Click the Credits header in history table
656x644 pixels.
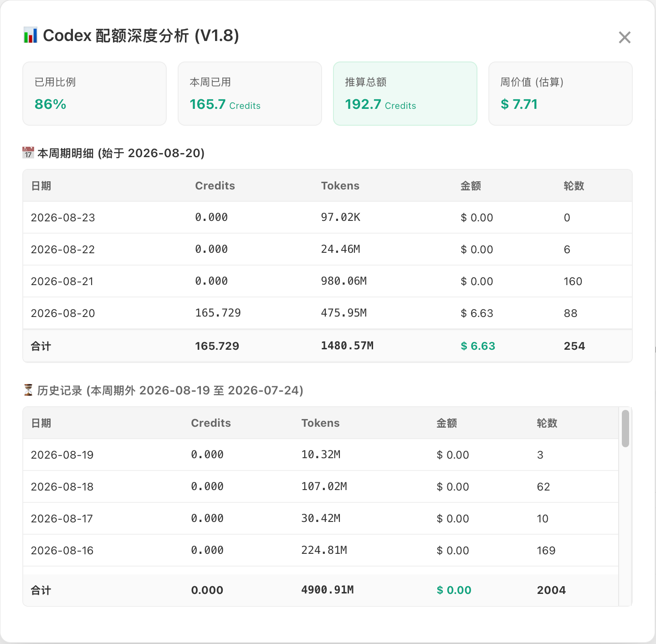click(211, 423)
